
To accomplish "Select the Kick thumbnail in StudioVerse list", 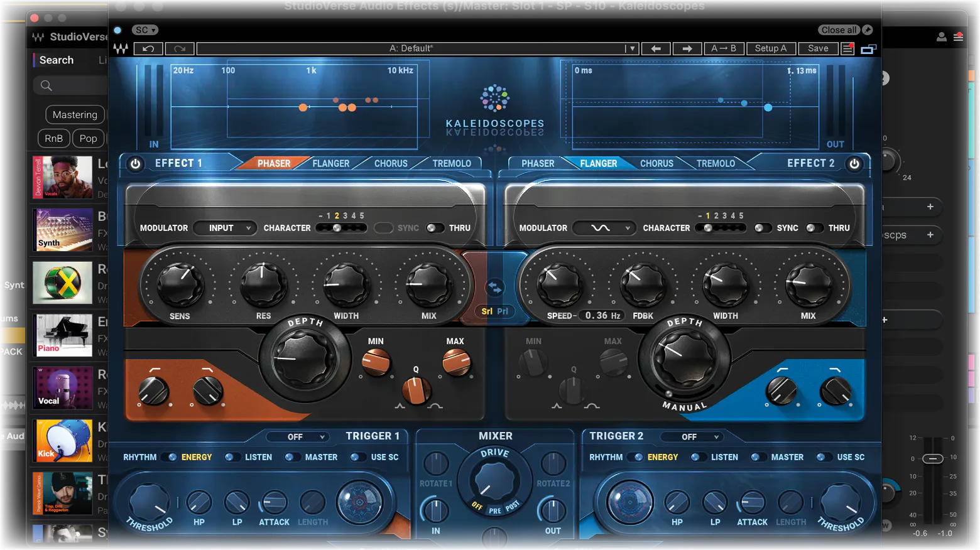I will [63, 441].
